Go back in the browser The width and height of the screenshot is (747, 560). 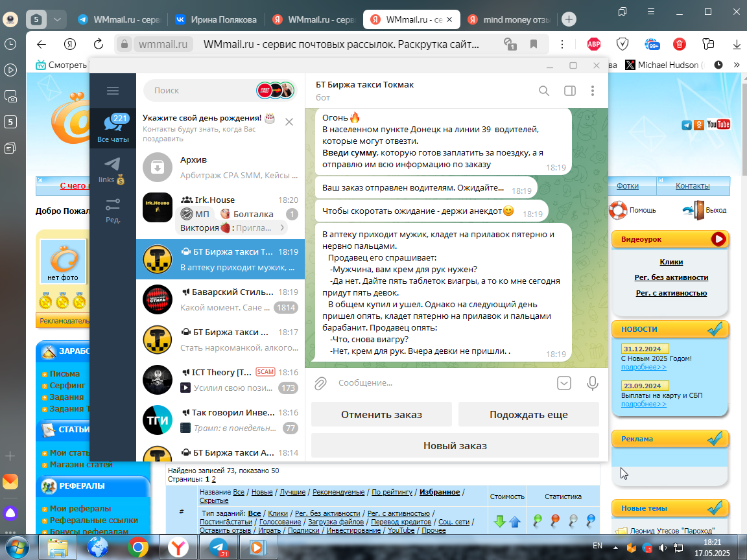pyautogui.click(x=41, y=44)
